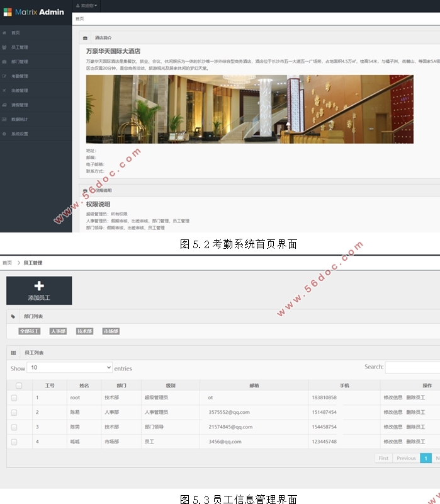This screenshot has width=440, height=504.
Task: Filter by the 技术部 department tag
Action: (x=84, y=331)
